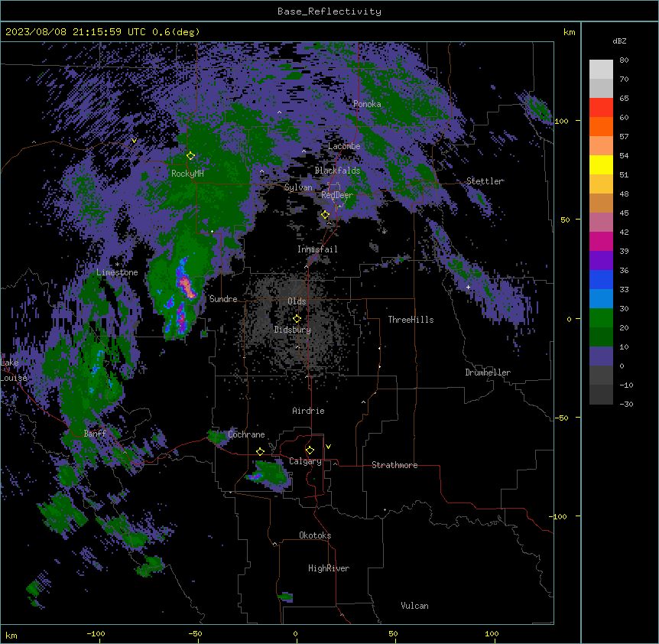Viewport: 659px width, 644px height.
Task: Click the Ponoka town label
Action: pyautogui.click(x=367, y=104)
